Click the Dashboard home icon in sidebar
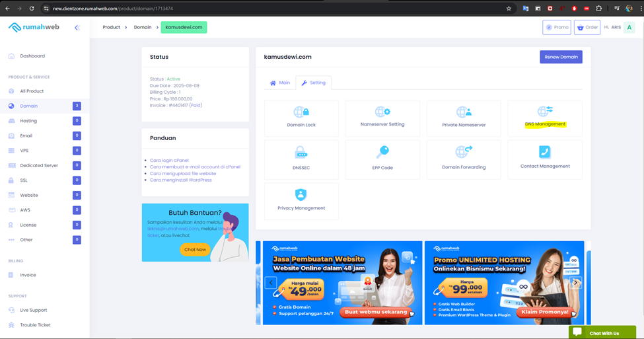Screen dimensions: 644x339 click(x=11, y=56)
